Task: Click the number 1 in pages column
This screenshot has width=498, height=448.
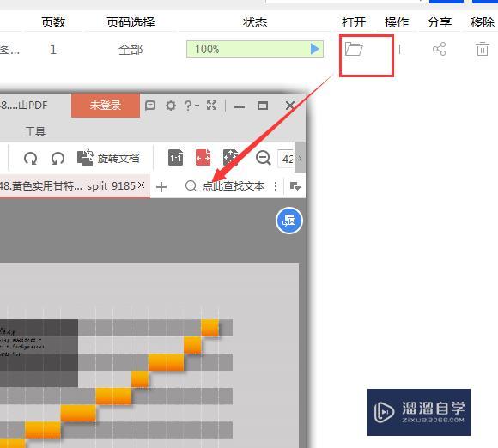Action: pos(53,50)
